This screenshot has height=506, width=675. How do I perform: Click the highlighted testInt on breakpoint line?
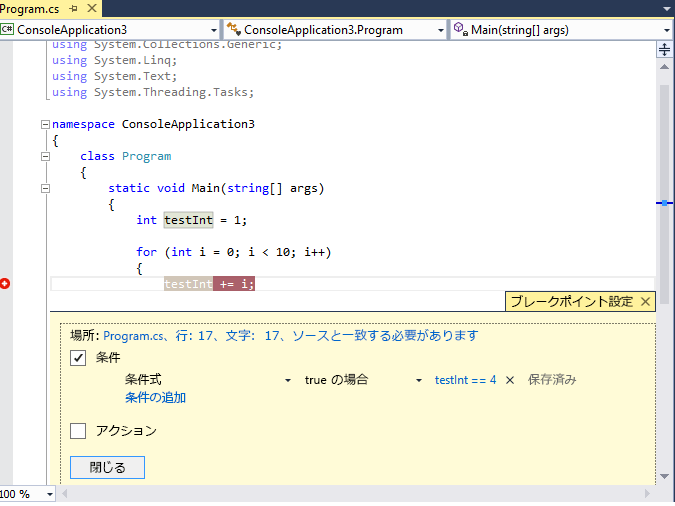point(188,284)
